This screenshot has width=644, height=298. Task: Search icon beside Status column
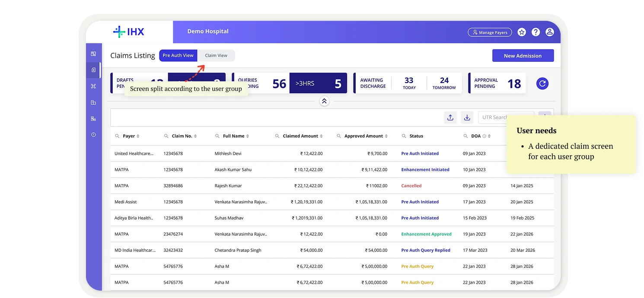click(404, 136)
